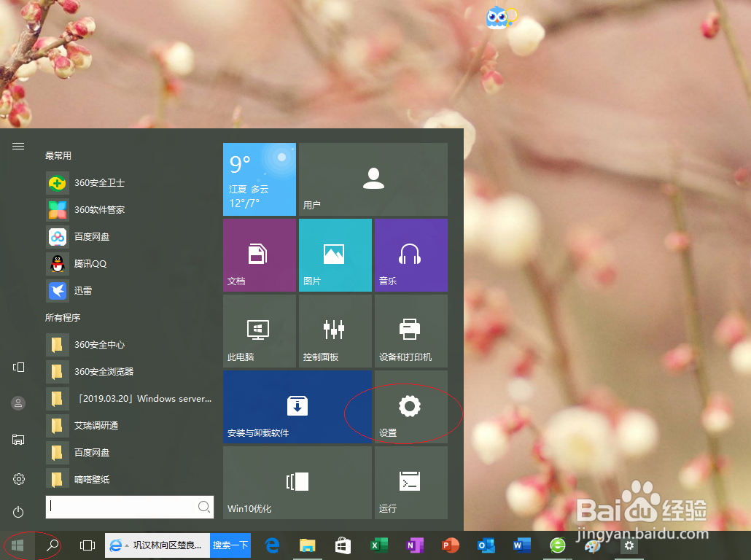Open the 控制面板 tile
This screenshot has width=751, height=560.
coord(335,331)
